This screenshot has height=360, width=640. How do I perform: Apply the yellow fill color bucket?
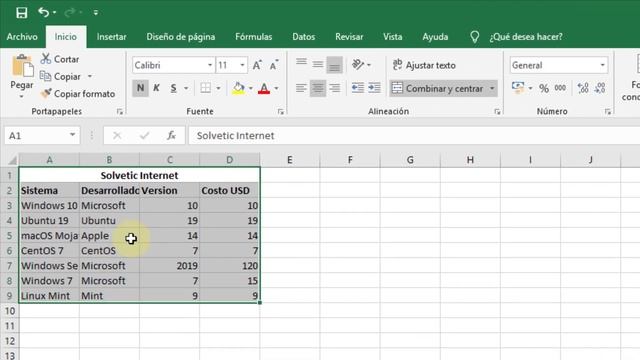[238, 88]
